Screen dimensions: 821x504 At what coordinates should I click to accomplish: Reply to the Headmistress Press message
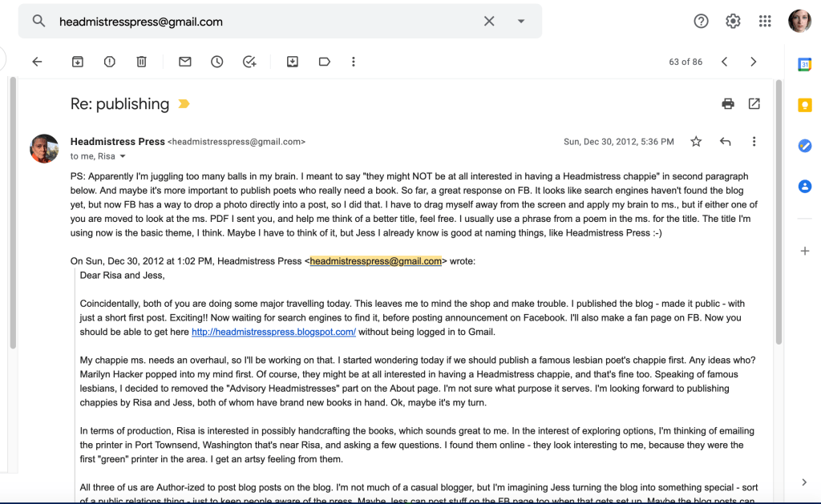click(x=726, y=142)
